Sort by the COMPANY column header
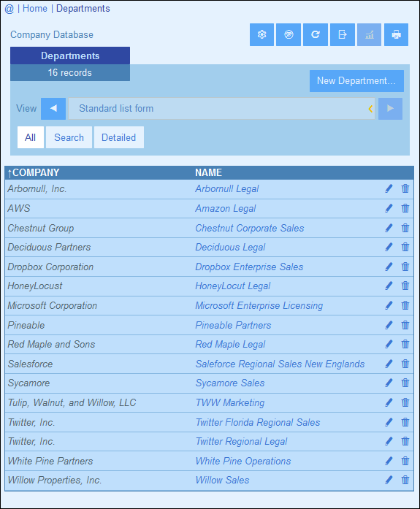 (x=34, y=172)
